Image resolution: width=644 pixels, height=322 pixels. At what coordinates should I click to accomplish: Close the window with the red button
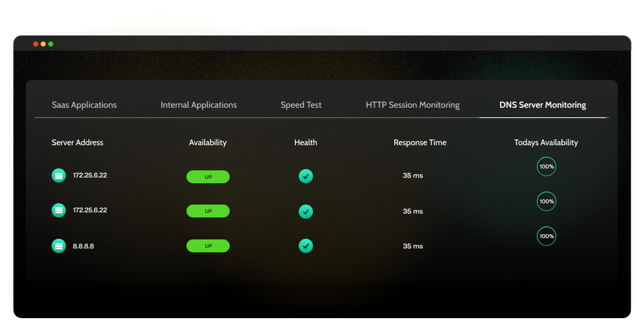pos(35,44)
